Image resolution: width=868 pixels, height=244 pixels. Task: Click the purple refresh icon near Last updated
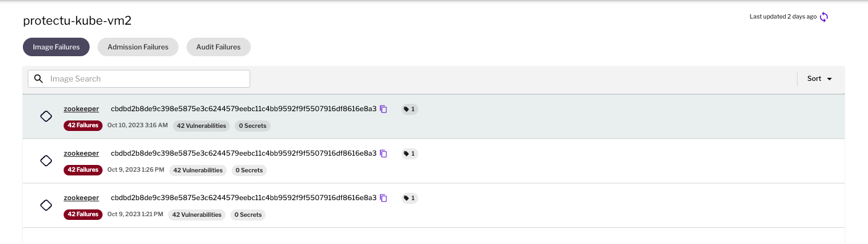824,17
